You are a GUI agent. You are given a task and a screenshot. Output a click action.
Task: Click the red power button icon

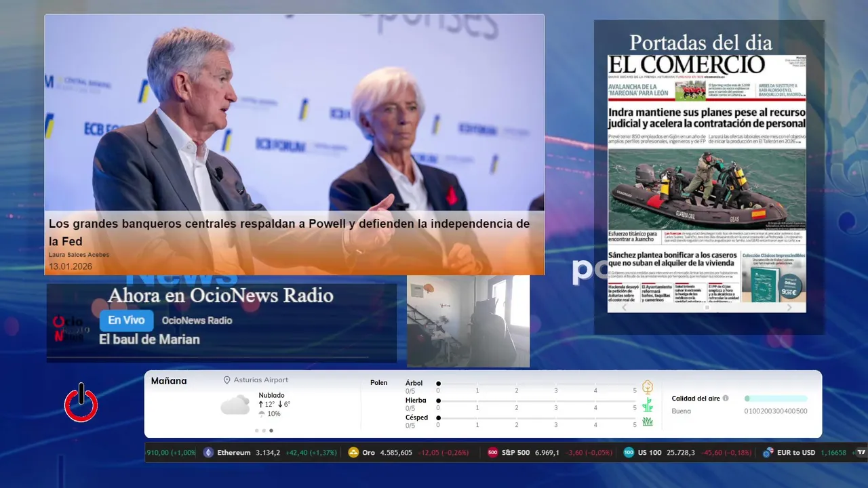coord(81,403)
